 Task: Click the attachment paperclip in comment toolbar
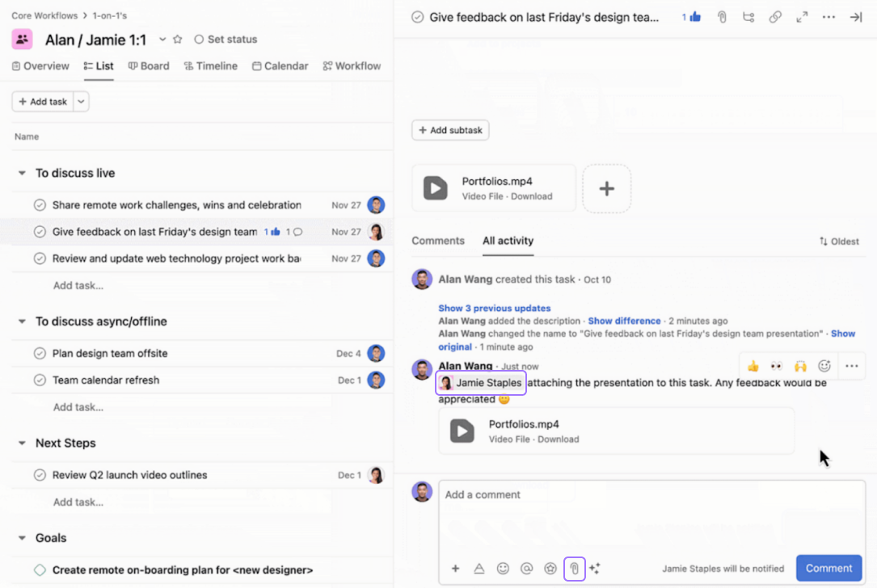[574, 569]
